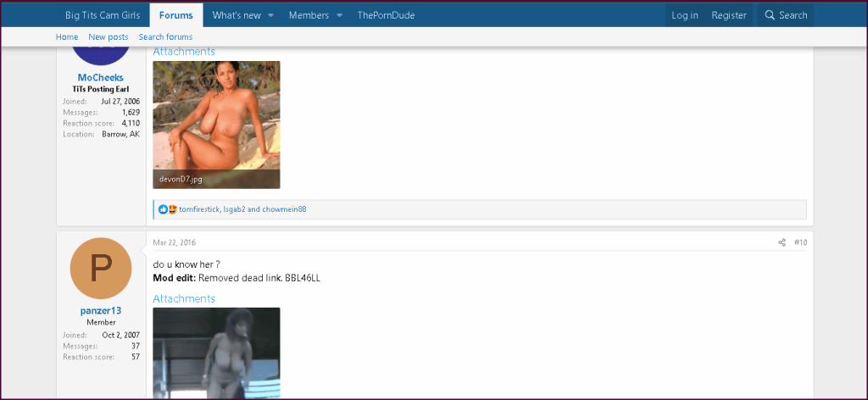Expand the Members dropdown arrow
The width and height of the screenshot is (868, 400).
point(339,15)
